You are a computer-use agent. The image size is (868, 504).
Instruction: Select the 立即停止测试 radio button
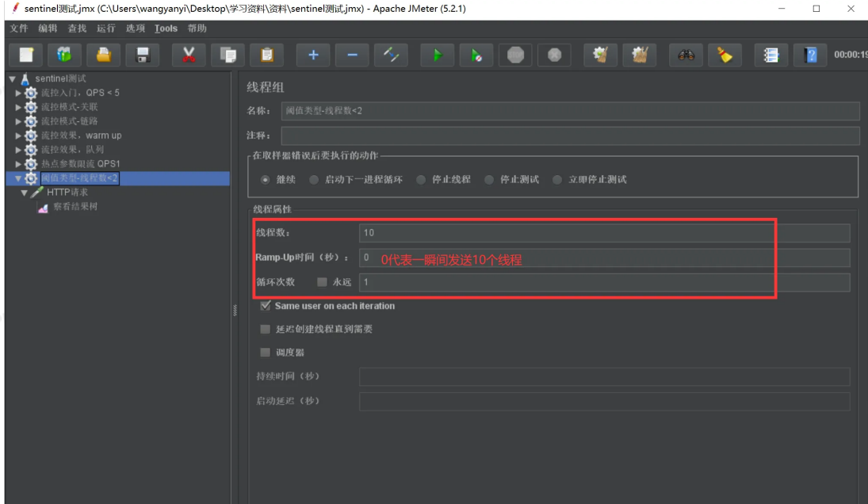tap(557, 179)
